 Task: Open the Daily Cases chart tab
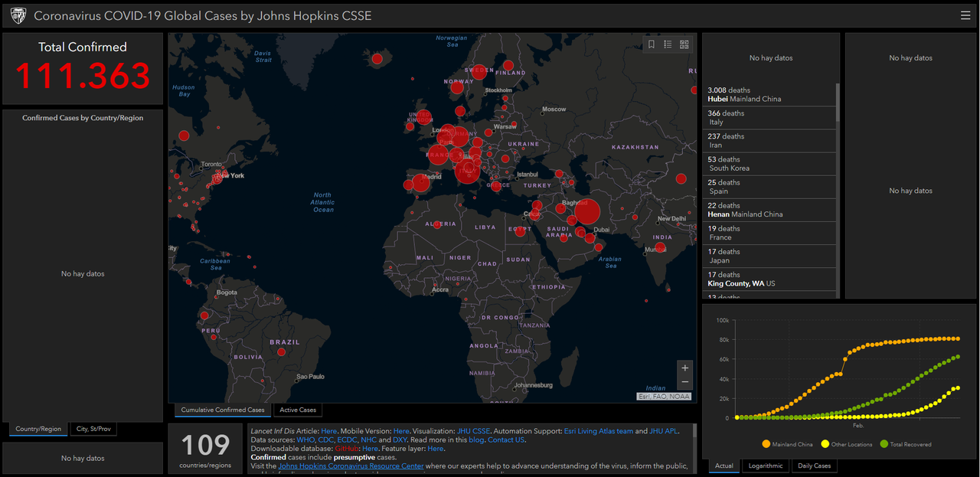pyautogui.click(x=813, y=466)
